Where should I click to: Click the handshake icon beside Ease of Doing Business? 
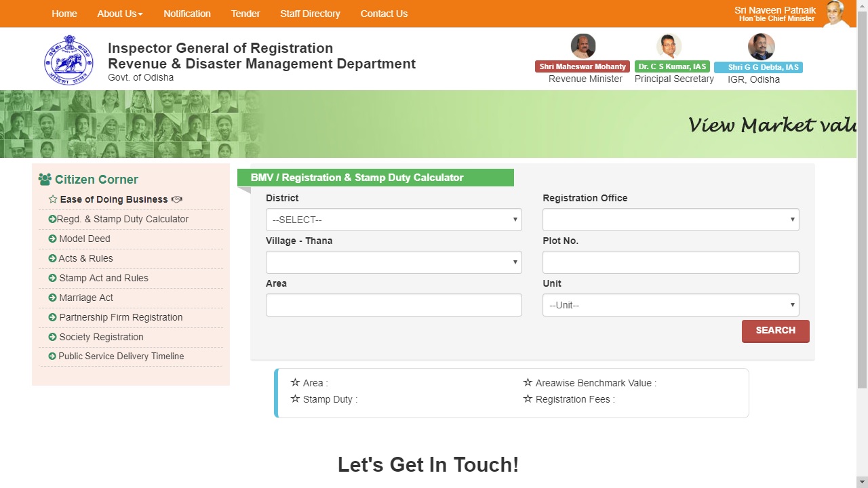click(x=177, y=199)
